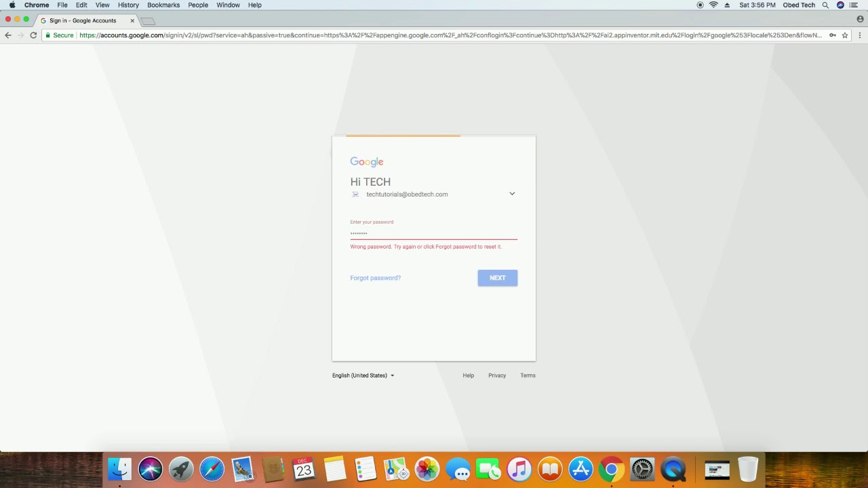Click the Google logo on sign-in card
This screenshot has height=488, width=868.
coord(367,162)
